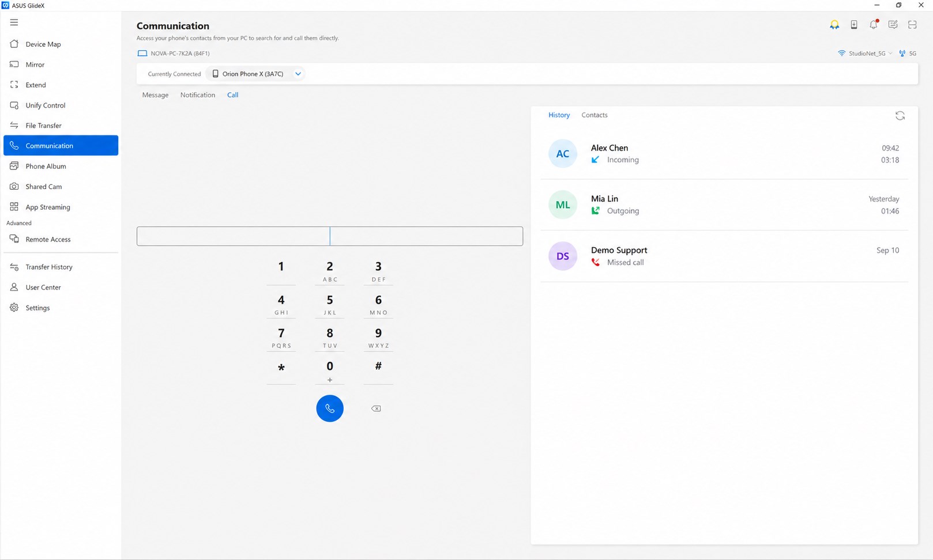The height and width of the screenshot is (560, 933).
Task: Click the Settings gear icon
Action: coord(14,308)
